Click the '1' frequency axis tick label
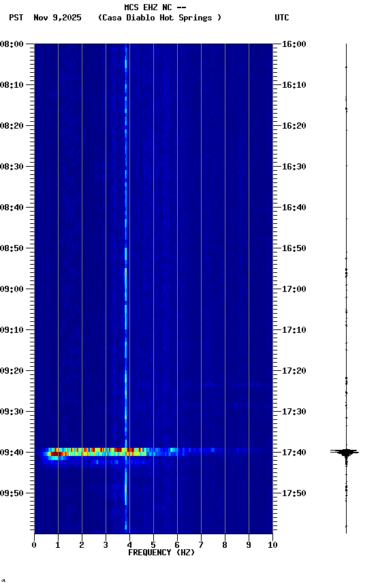 [58, 545]
